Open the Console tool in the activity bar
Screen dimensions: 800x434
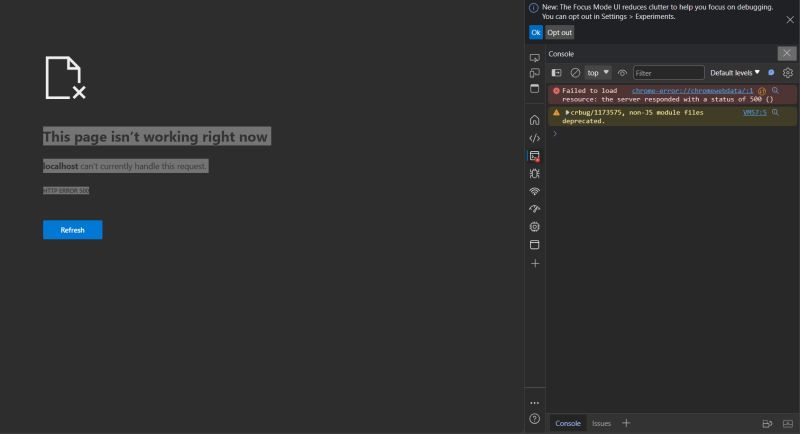point(534,156)
